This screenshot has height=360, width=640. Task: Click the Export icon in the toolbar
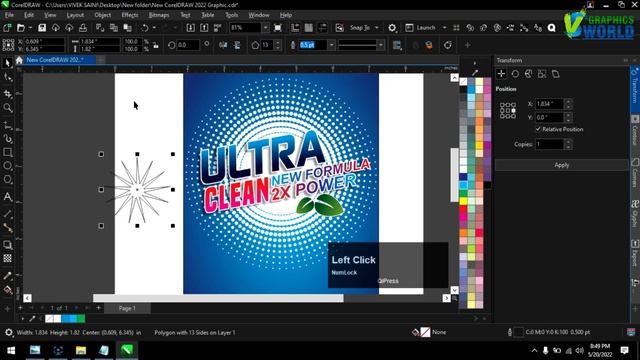(204, 27)
